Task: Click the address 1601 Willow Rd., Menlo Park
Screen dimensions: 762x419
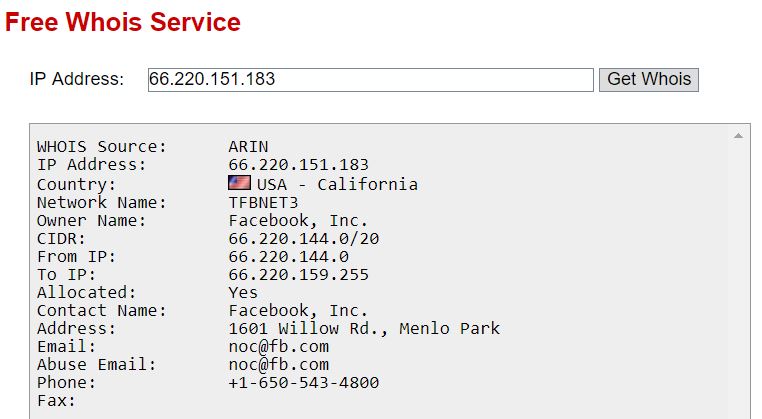Action: (x=364, y=329)
